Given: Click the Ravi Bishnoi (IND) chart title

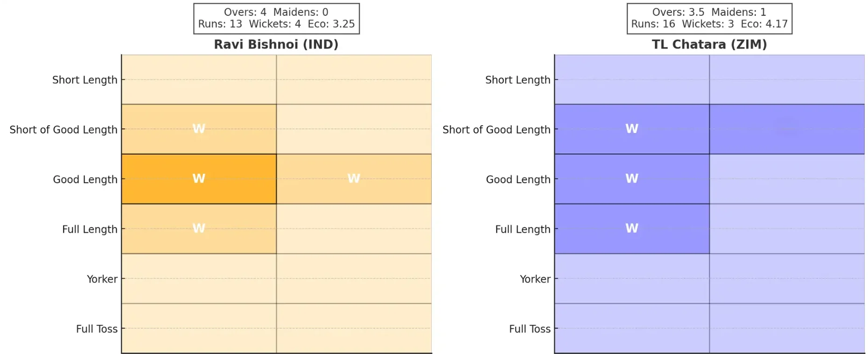Looking at the screenshot, I should (x=276, y=44).
